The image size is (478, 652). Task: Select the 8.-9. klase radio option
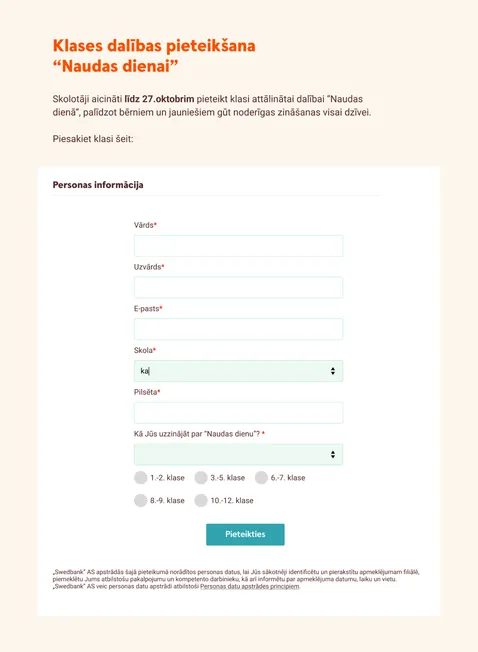(x=140, y=500)
